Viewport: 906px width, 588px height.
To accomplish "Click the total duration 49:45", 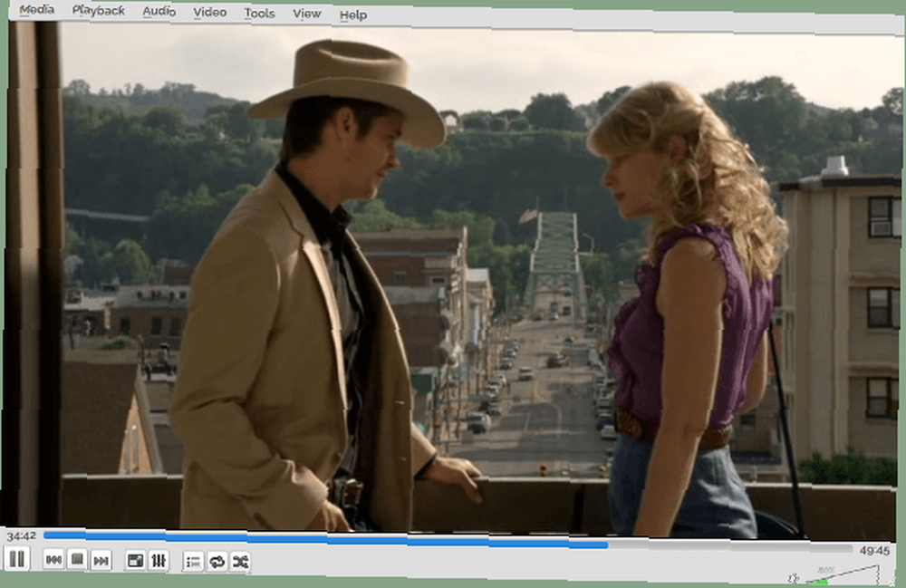I will coord(874,551).
